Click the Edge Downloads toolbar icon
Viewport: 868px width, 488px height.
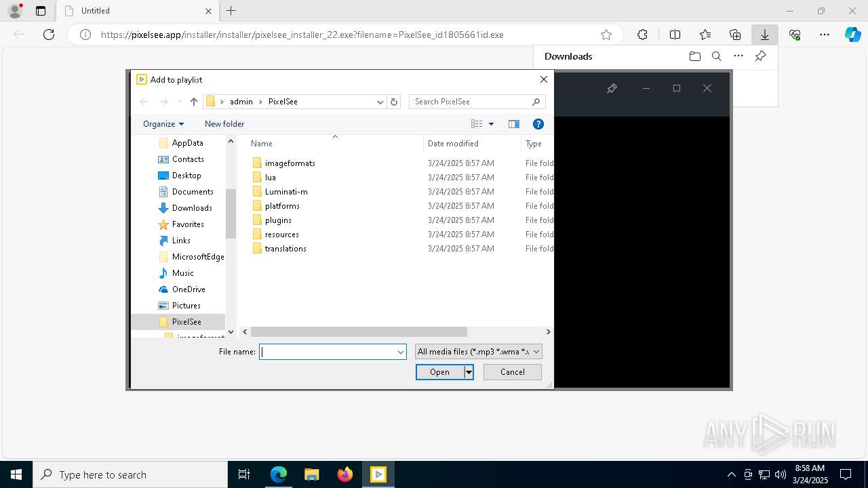point(765,35)
